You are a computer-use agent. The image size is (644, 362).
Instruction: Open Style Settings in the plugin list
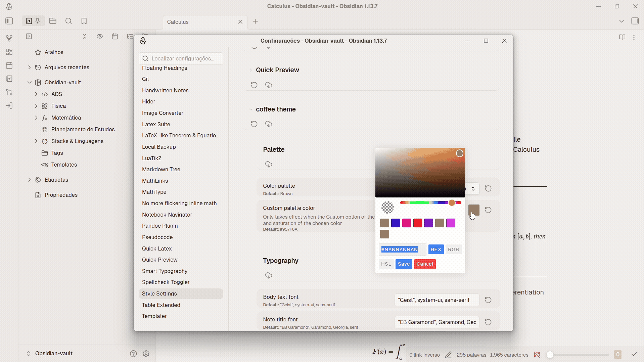[181, 293]
